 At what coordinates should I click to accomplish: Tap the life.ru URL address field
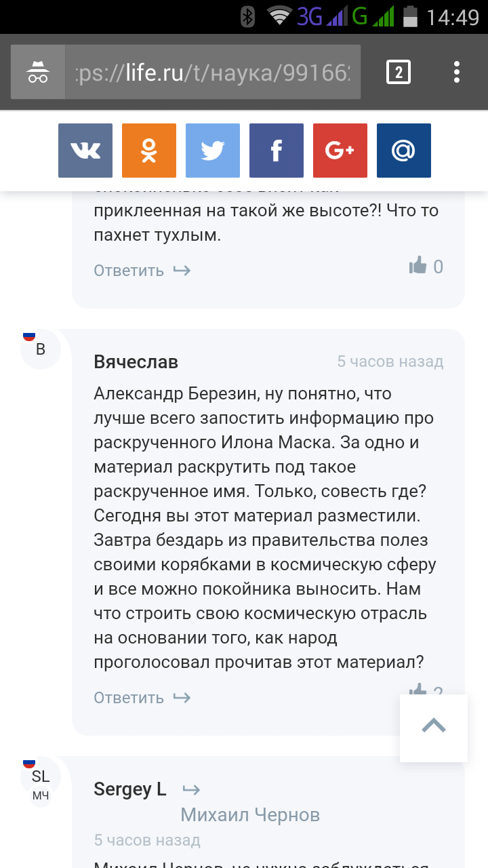point(216,72)
